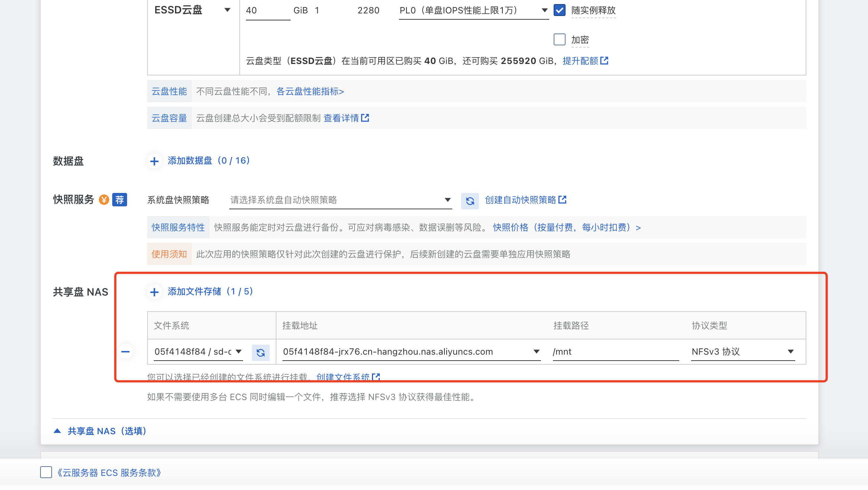
Task: Click the disk size field showing 40
Action: pyautogui.click(x=268, y=10)
